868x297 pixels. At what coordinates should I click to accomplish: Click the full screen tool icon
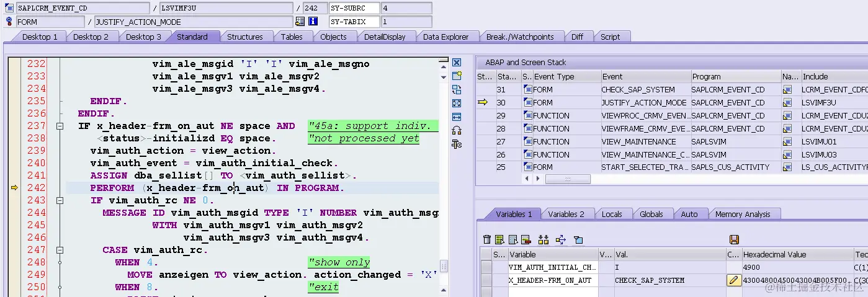point(457,103)
